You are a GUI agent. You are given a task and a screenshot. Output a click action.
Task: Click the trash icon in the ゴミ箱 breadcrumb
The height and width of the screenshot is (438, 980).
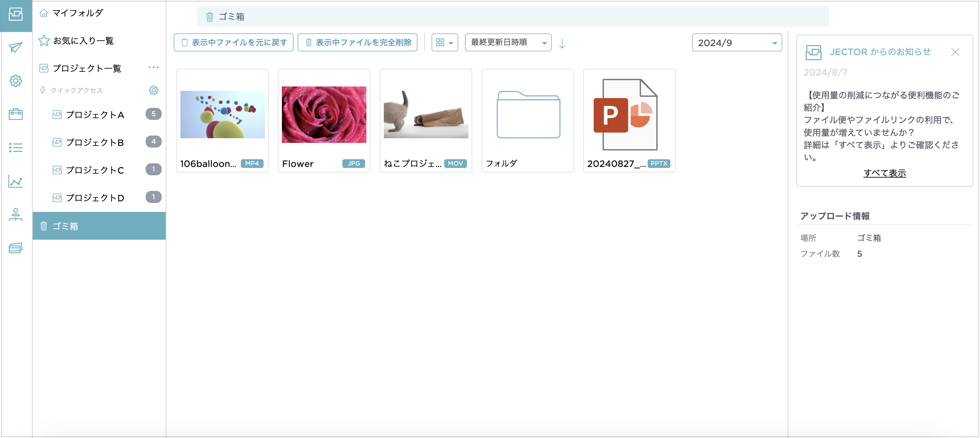[x=210, y=17]
